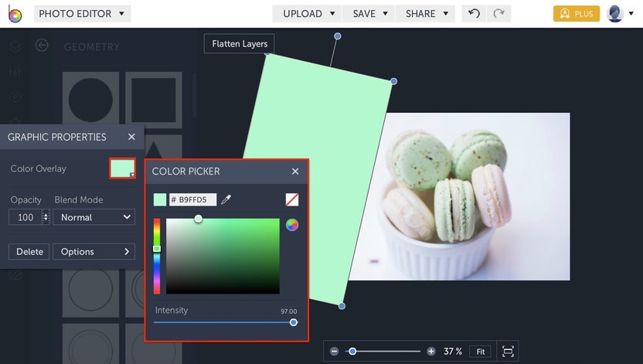Screen dimensions: 643x364
Task: Go back from the Geometry panel
Action: tap(42, 45)
